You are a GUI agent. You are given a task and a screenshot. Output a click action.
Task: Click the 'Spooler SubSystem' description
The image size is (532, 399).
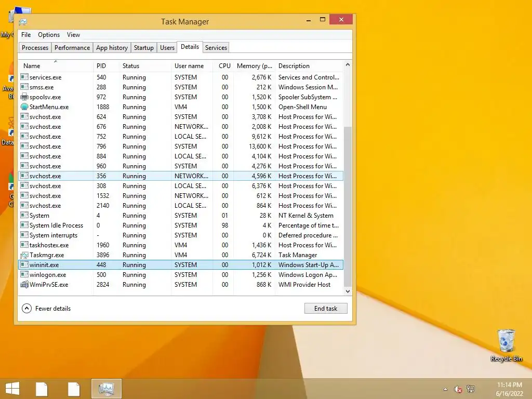tap(308, 97)
